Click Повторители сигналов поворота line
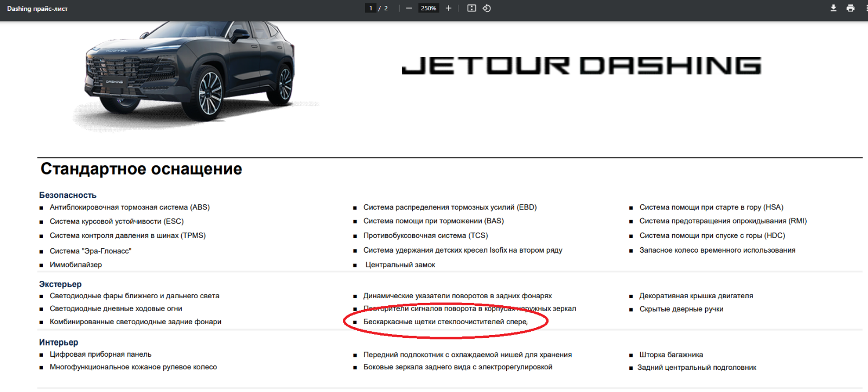The height and width of the screenshot is (392, 868). (x=470, y=309)
